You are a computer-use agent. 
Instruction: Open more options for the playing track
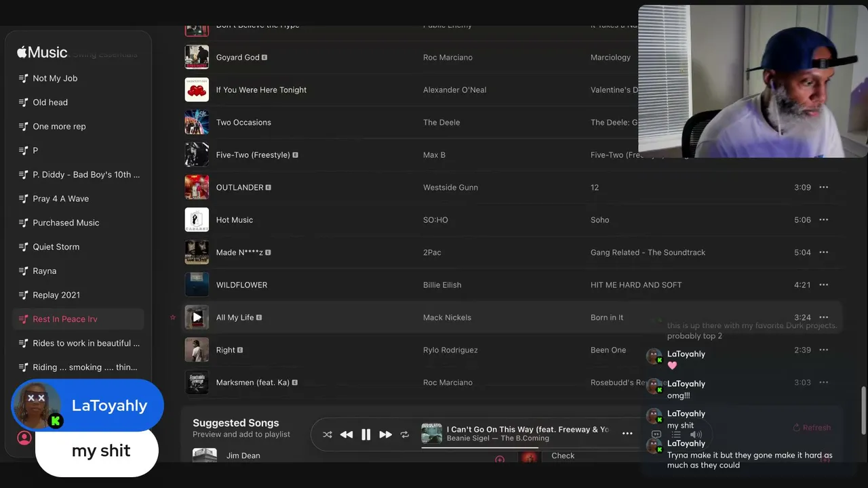click(627, 434)
